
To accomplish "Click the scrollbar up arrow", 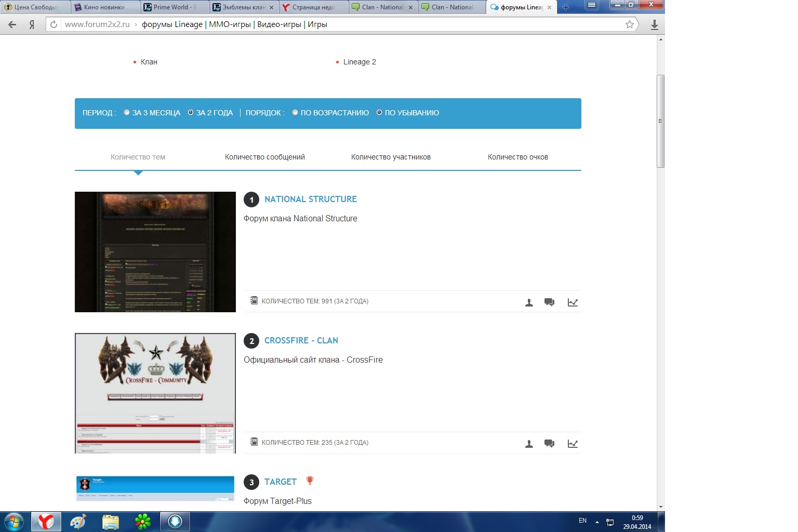I will (x=661, y=39).
